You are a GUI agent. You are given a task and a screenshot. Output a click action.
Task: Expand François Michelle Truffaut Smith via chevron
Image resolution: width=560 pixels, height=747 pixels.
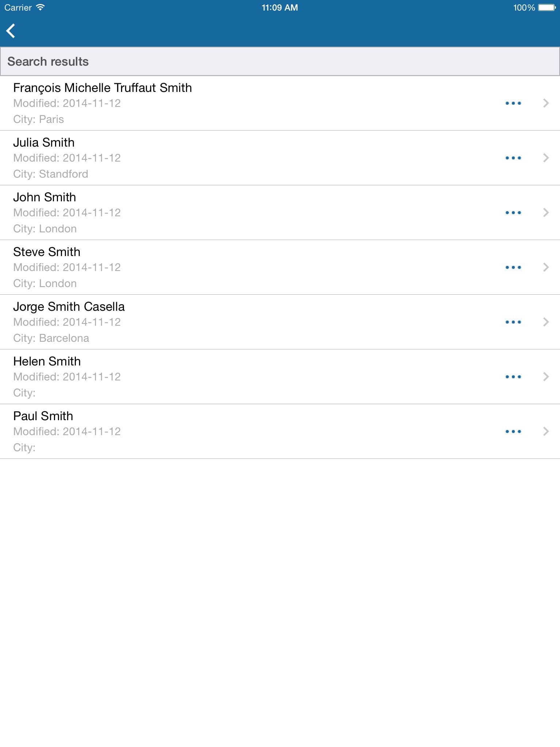[x=546, y=103]
